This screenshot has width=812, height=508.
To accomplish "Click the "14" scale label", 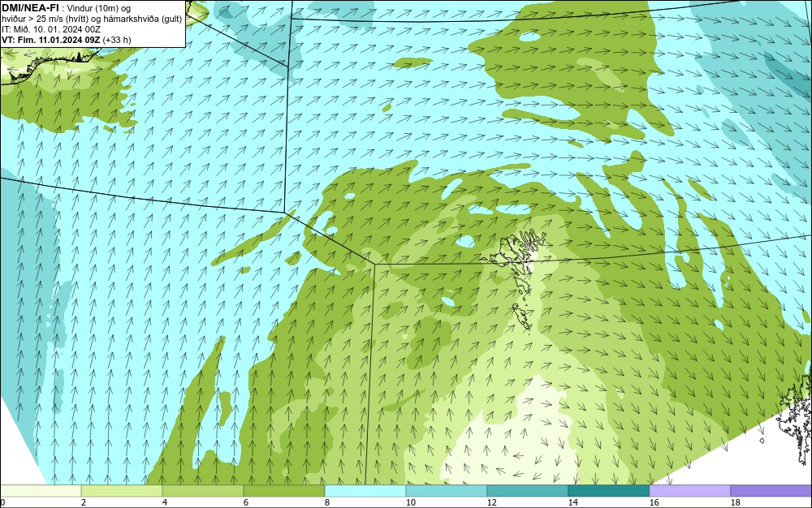I will (x=572, y=502).
